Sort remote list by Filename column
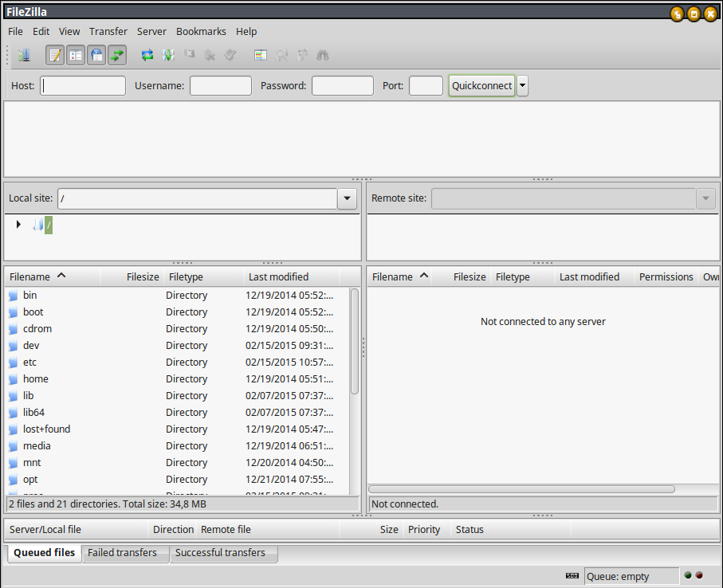Screen dimensions: 723x588 [x=399, y=276]
